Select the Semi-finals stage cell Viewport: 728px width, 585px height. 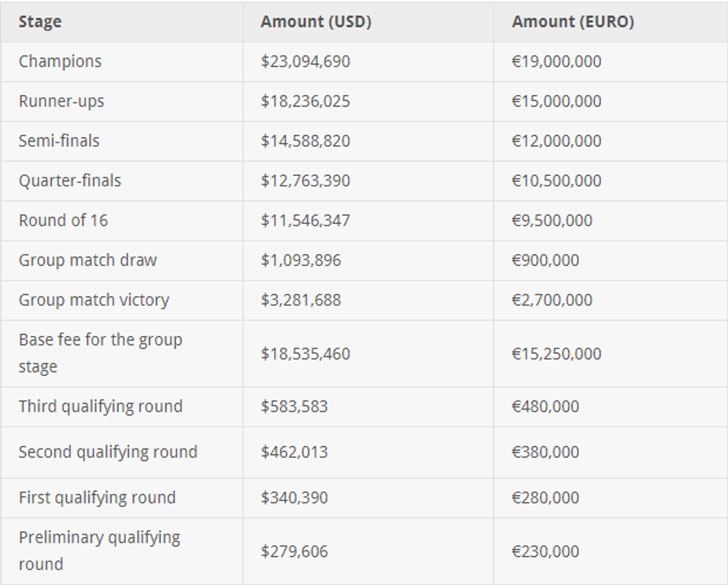click(x=59, y=141)
